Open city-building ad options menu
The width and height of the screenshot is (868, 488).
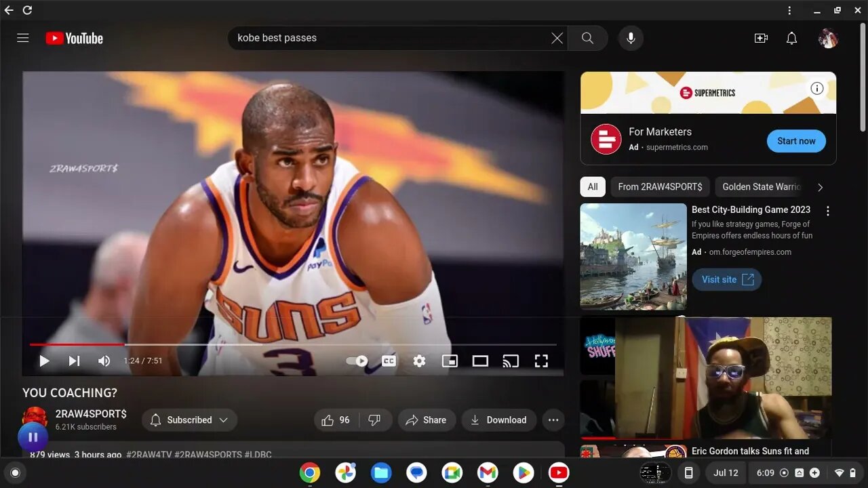coord(827,211)
